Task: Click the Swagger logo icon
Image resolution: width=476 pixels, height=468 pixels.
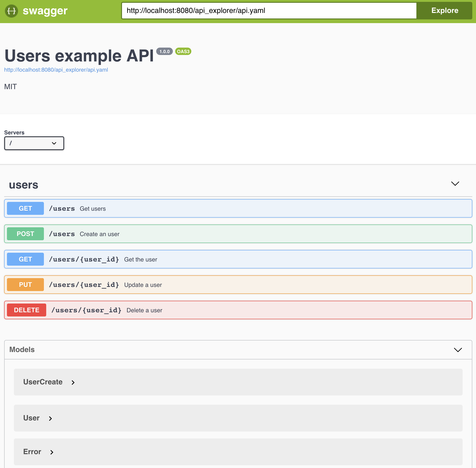Action: click(11, 11)
